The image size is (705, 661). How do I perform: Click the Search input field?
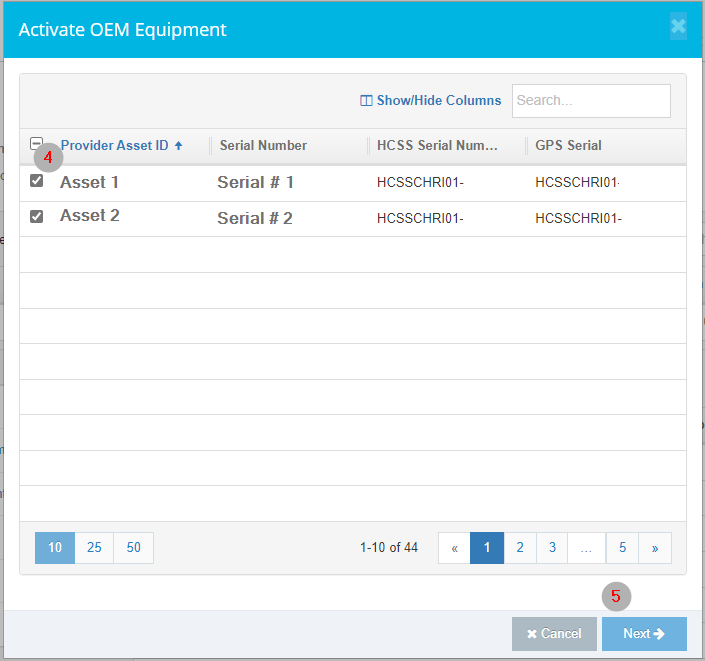click(590, 100)
